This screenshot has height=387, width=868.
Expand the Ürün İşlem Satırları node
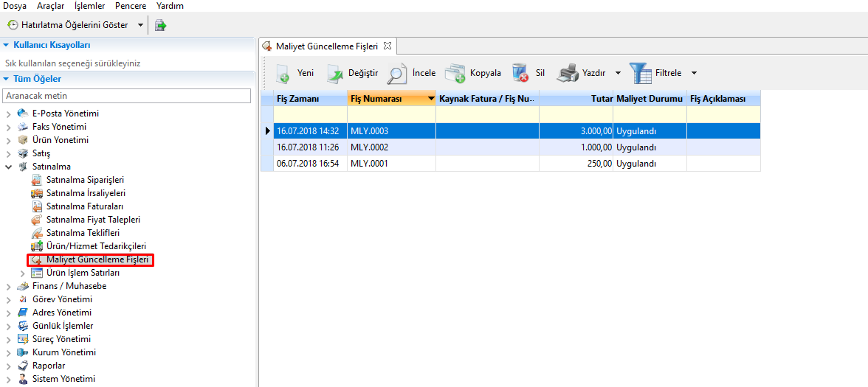pyautogui.click(x=23, y=273)
